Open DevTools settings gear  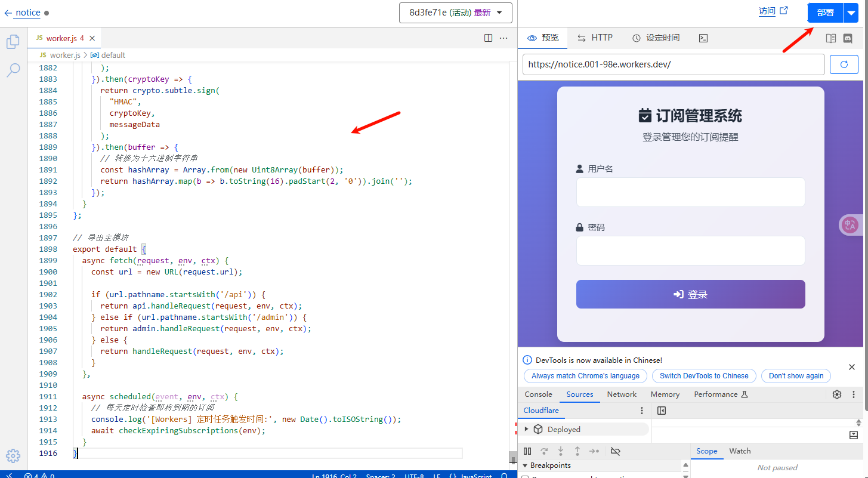point(836,394)
